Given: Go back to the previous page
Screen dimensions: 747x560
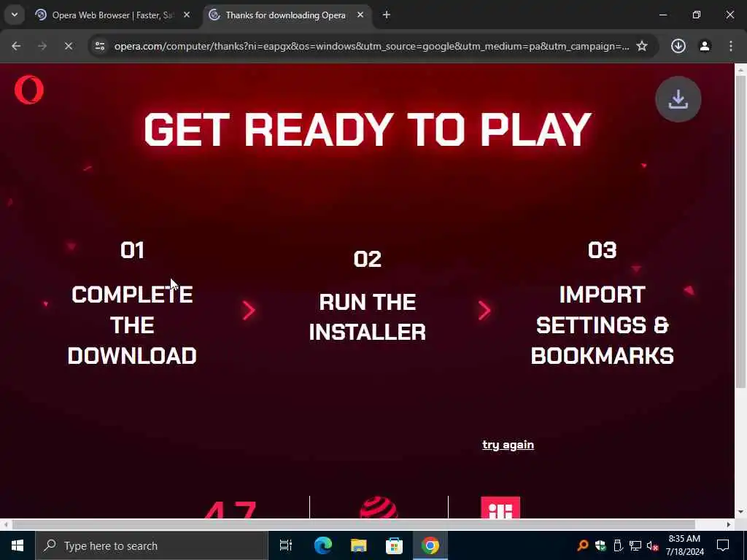Looking at the screenshot, I should click(16, 46).
